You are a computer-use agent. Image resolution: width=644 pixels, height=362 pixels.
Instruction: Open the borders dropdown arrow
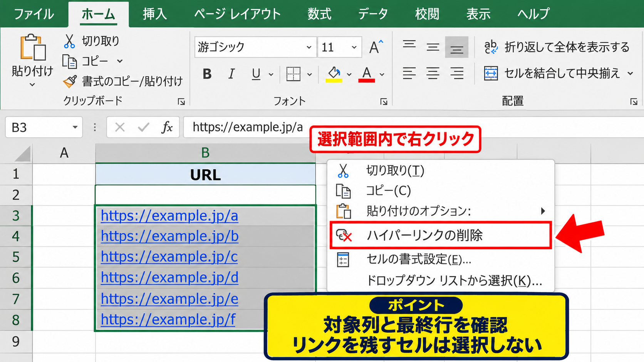pyautogui.click(x=310, y=74)
